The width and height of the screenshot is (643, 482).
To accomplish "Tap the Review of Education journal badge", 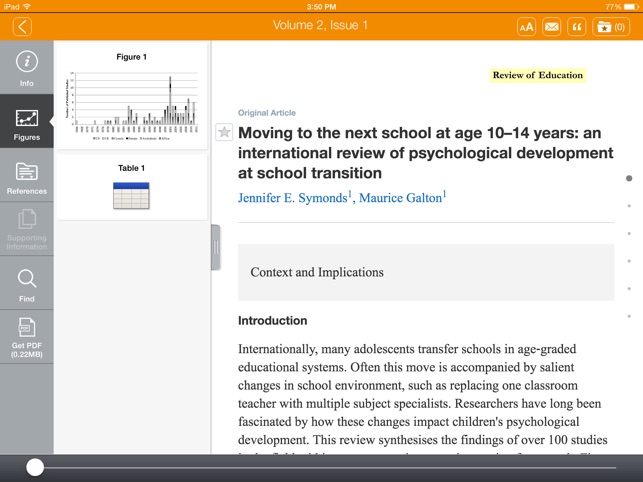I will click(538, 75).
